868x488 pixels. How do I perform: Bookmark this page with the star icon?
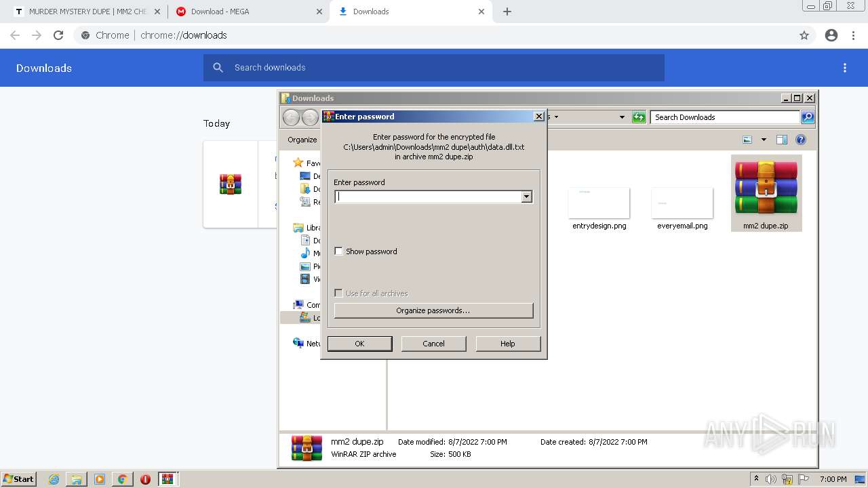point(804,35)
